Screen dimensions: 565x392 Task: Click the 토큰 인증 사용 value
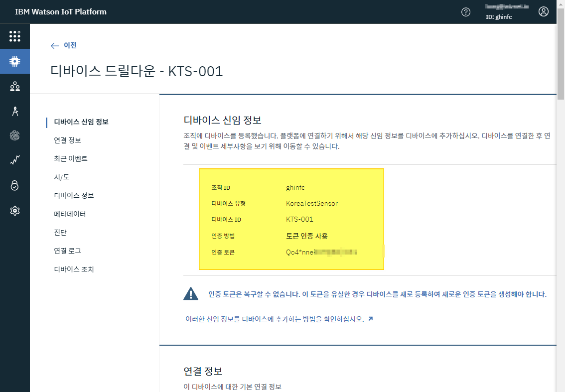[x=306, y=236]
